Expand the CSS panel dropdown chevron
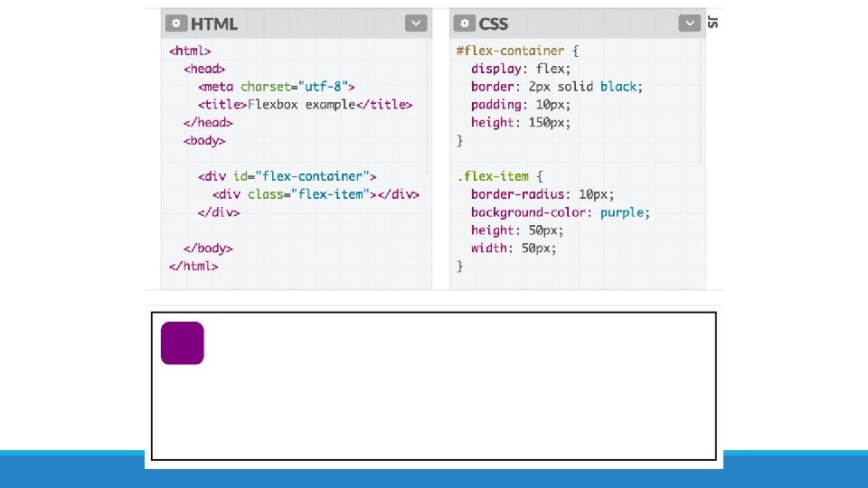Screen dimensions: 868x488 (689, 23)
